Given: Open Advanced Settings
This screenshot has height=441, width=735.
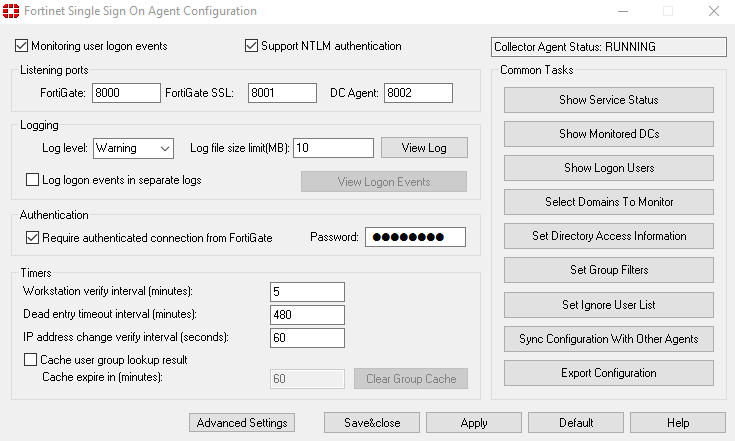Looking at the screenshot, I should pyautogui.click(x=242, y=423).
